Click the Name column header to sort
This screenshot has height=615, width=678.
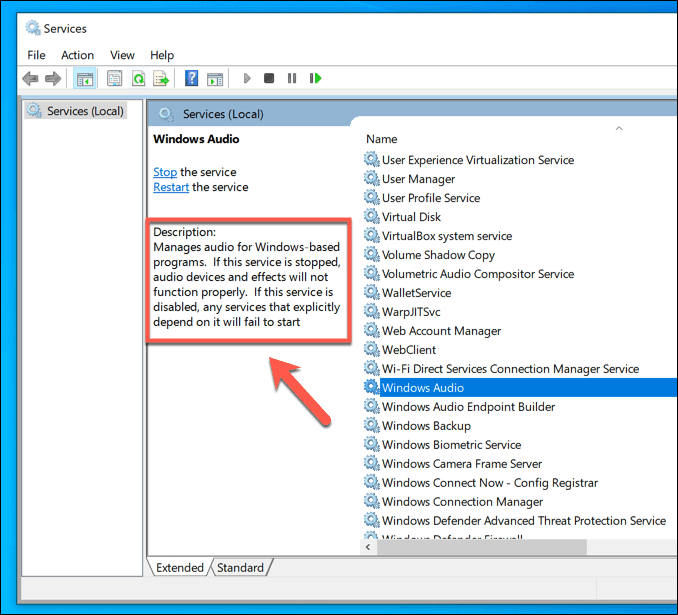(382, 139)
